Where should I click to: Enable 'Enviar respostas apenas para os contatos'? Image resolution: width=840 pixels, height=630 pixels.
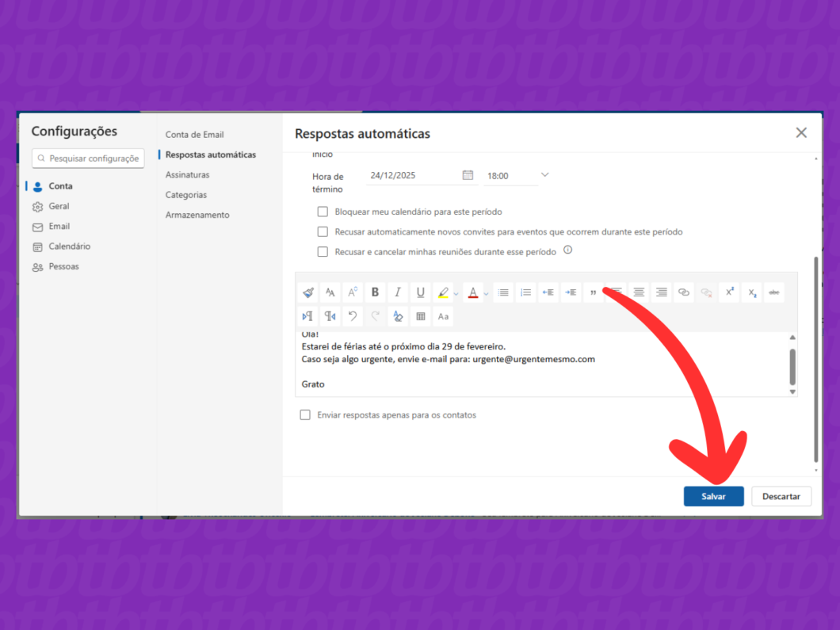click(x=305, y=414)
